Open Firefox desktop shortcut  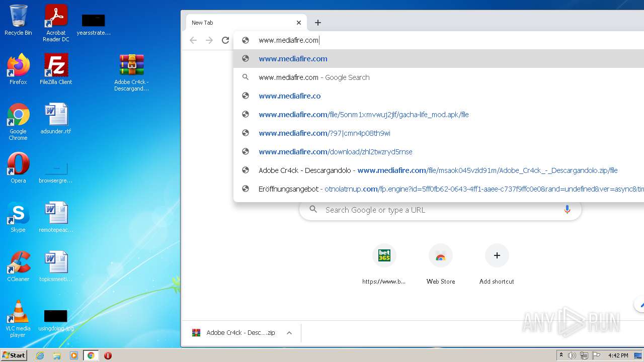click(x=18, y=69)
